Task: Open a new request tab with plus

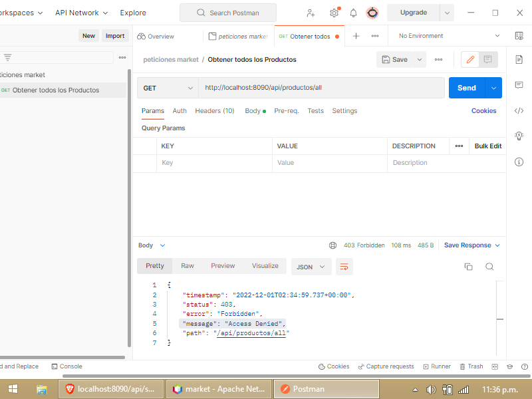Action: point(356,36)
